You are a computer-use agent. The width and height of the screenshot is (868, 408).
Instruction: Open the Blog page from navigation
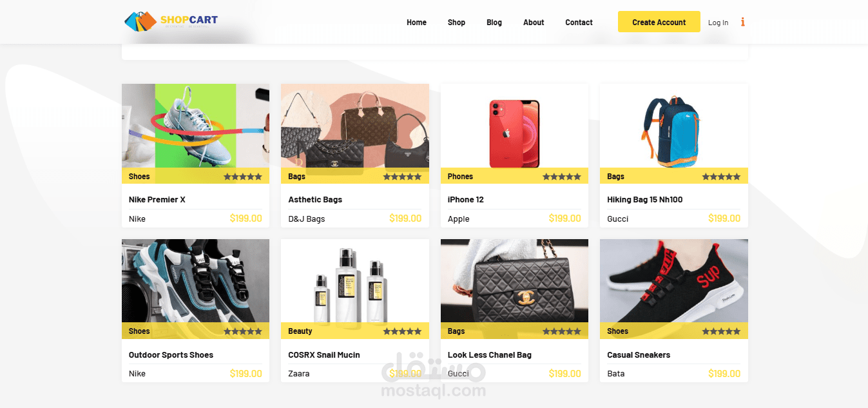[x=494, y=22]
